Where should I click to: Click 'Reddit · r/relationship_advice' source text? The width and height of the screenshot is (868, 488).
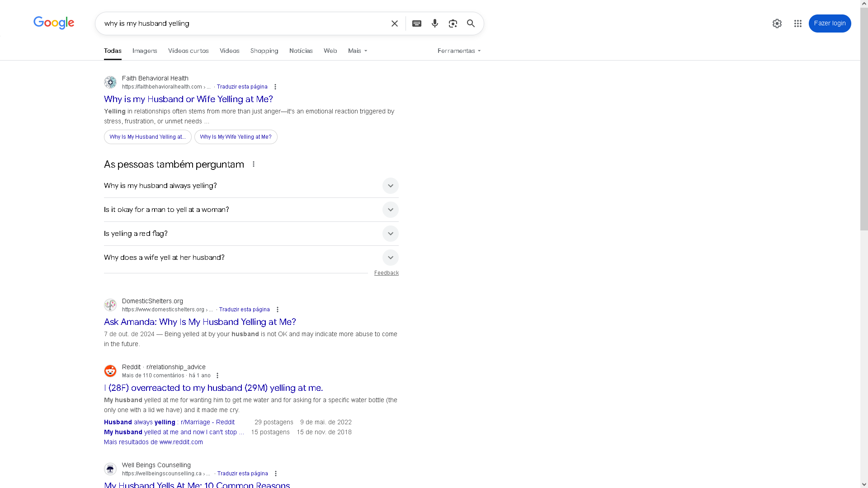[164, 367]
